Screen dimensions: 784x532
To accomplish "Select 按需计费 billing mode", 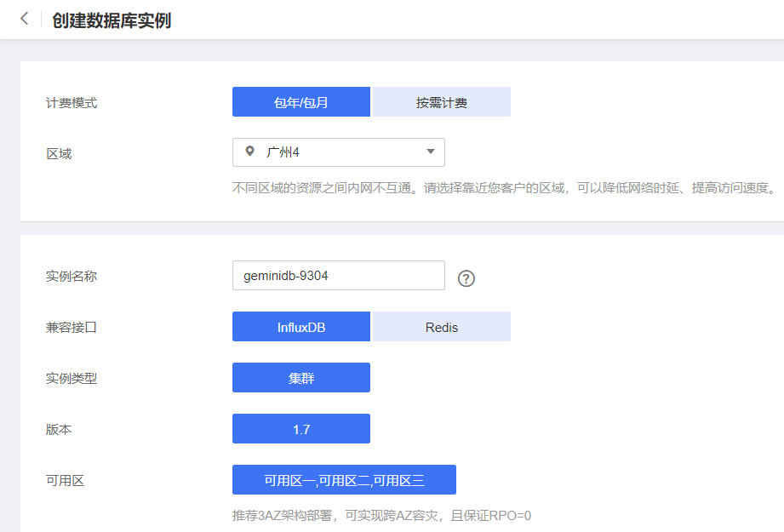I will (442, 102).
